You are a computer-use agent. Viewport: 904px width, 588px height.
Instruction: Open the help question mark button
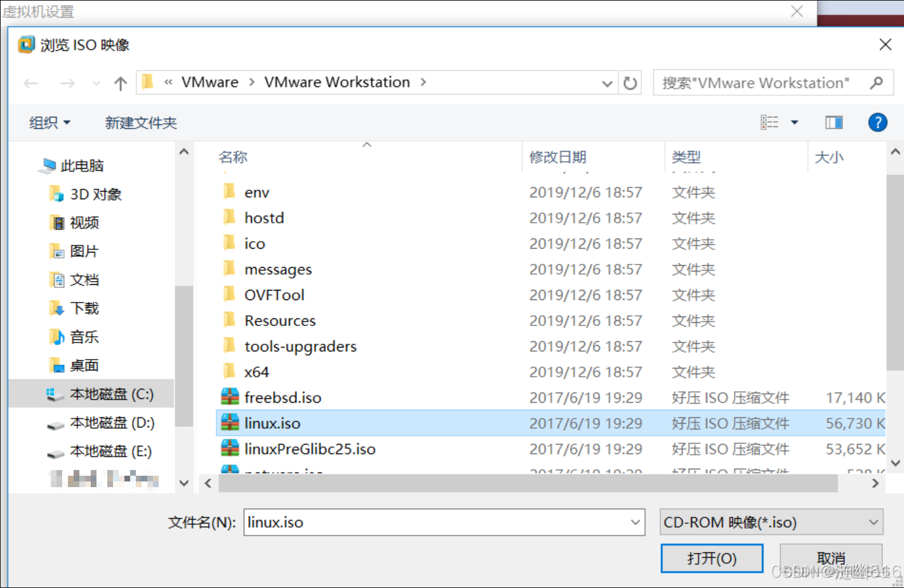877,122
